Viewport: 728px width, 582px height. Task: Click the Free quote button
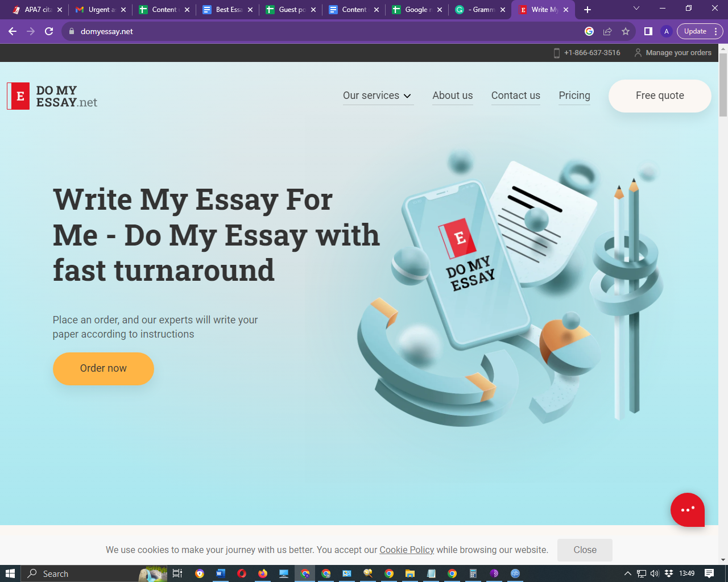660,95
